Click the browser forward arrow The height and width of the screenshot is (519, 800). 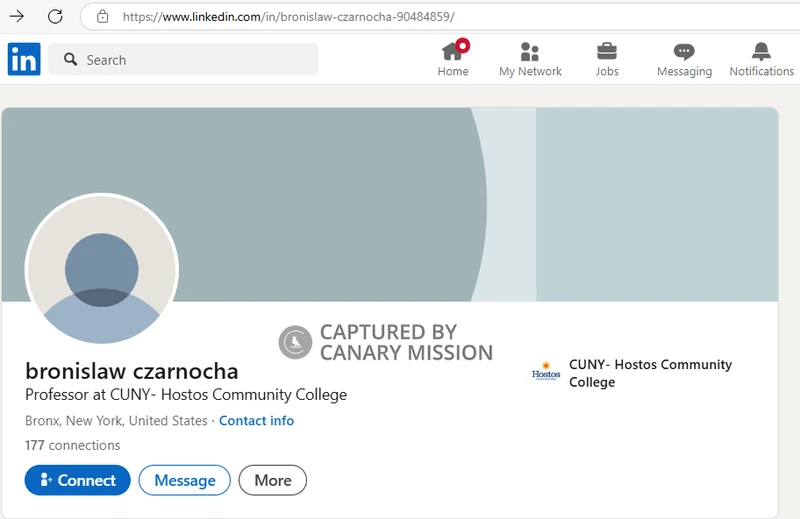[17, 16]
